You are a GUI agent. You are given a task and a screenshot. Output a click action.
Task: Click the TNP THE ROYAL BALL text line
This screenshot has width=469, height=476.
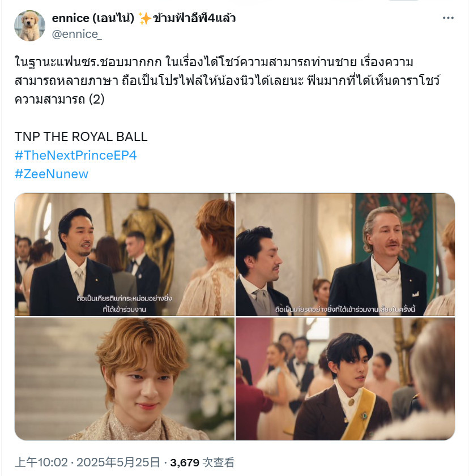coord(81,136)
